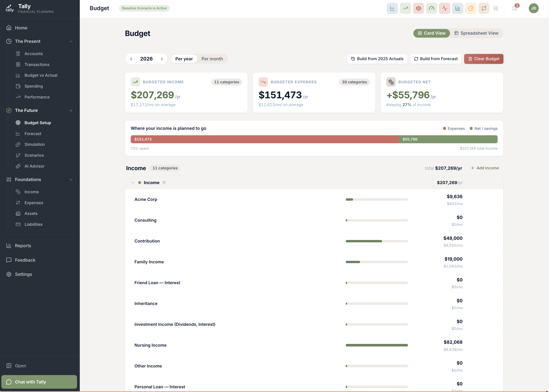Go to Forecast in The Future
549x392 pixels.
tap(33, 134)
